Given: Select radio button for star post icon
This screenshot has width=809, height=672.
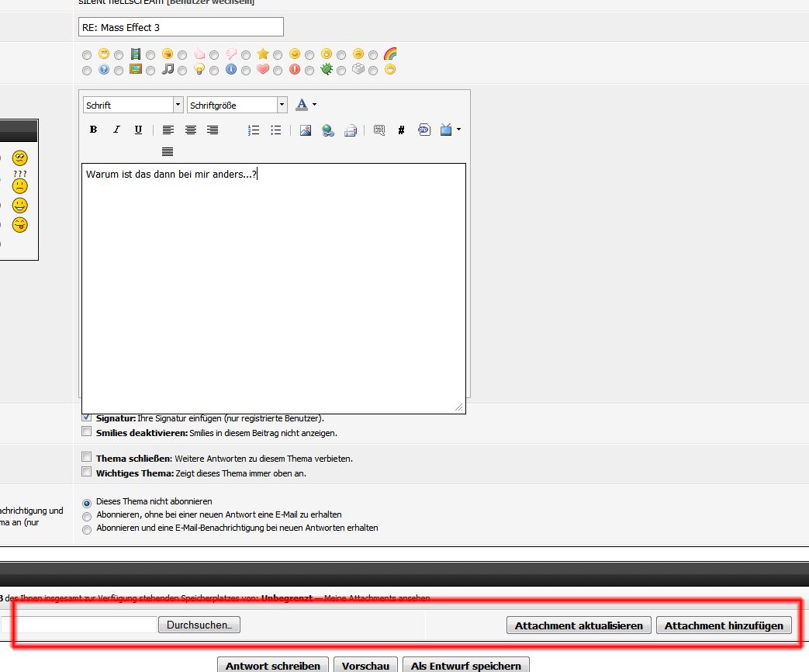Looking at the screenshot, I should 246,55.
